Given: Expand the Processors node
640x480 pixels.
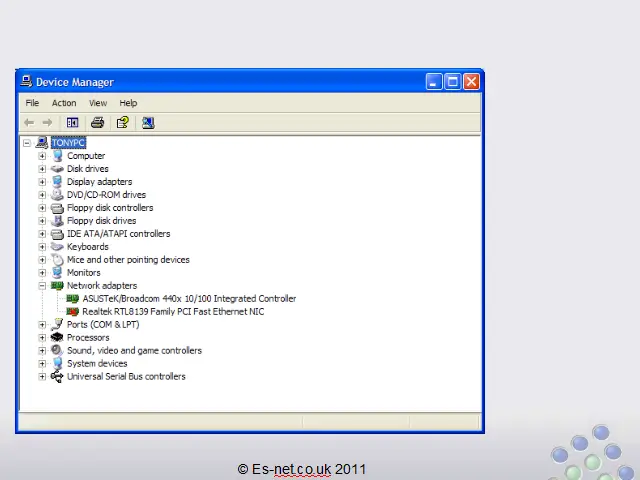Looking at the screenshot, I should [x=42, y=338].
